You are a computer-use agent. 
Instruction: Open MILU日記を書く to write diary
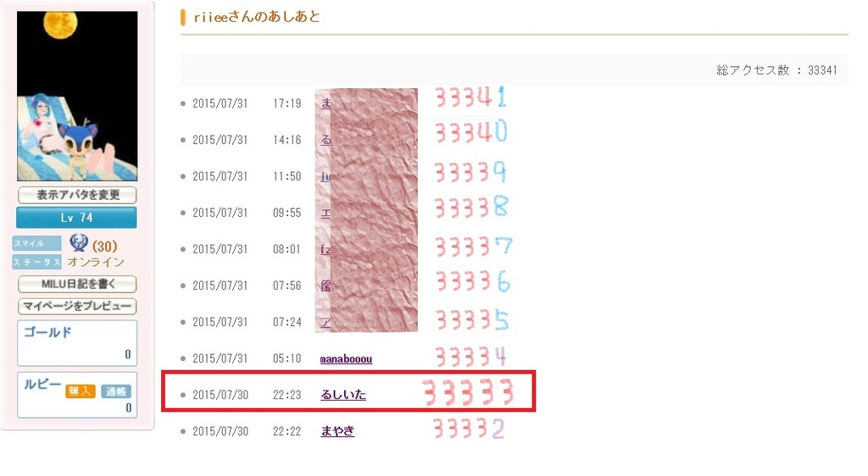77,285
